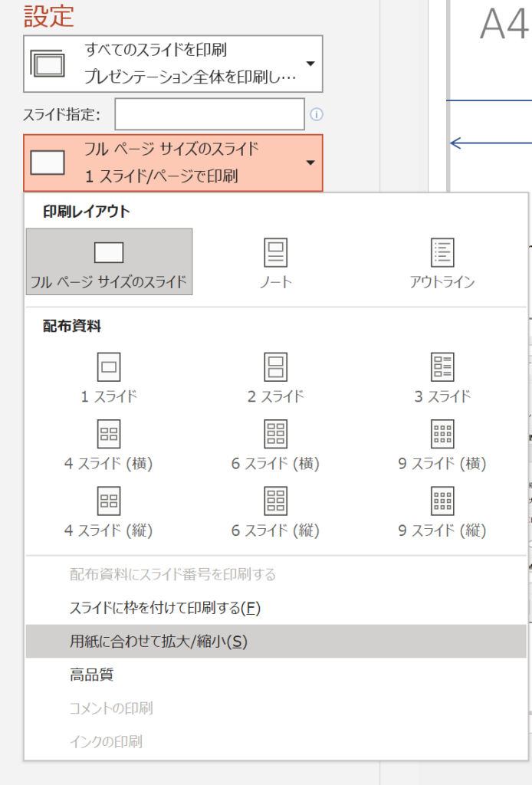Select the 2 スライド handout layout
Image resolution: width=532 pixels, height=785 pixels.
(275, 367)
